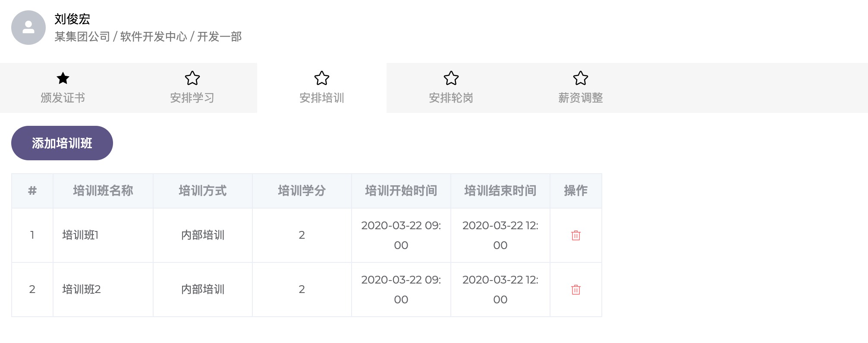Delete the 培训班1 row with trash icon
The height and width of the screenshot is (343, 868).
pos(576,235)
